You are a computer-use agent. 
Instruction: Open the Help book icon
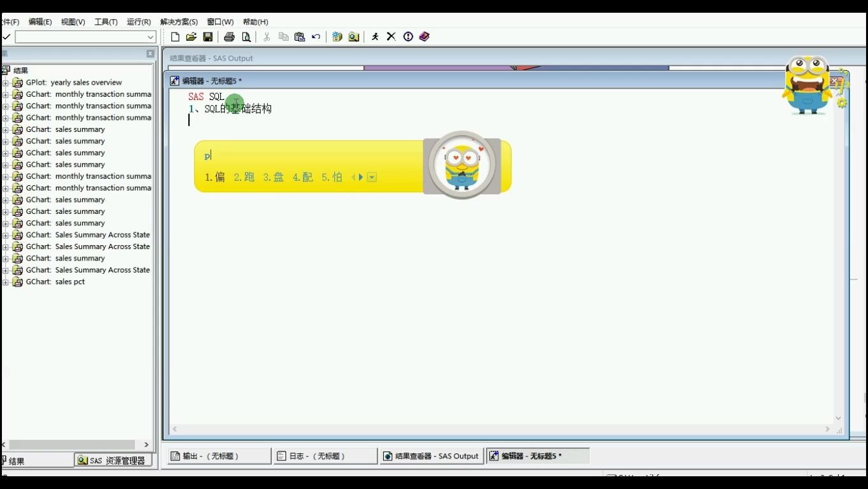coord(424,36)
